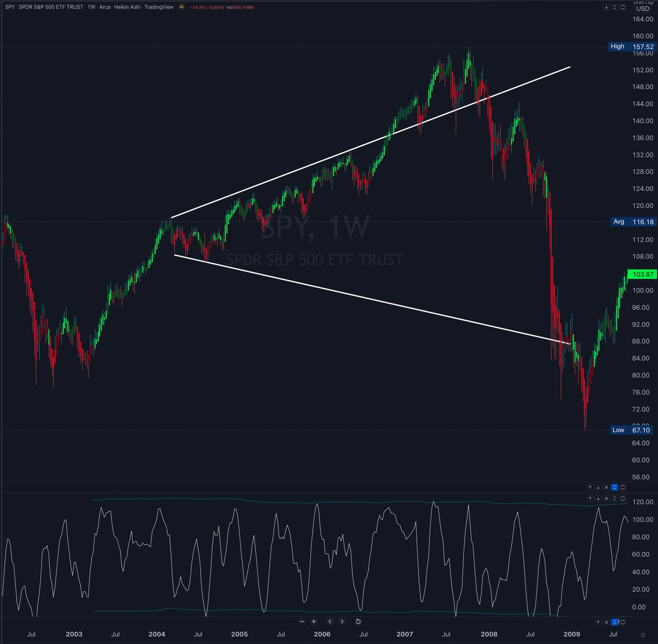This screenshot has width=658, height=644.
Task: Move oscillator pane down with arrow icon
Action: click(x=598, y=499)
